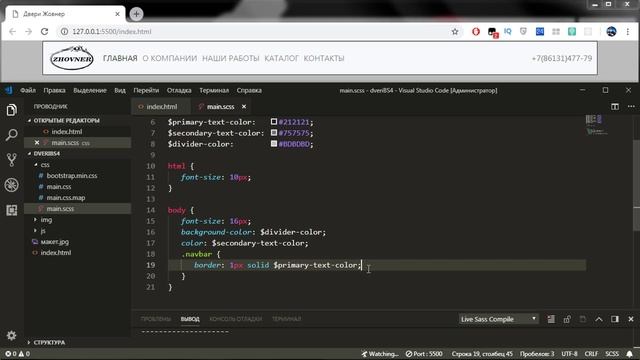The image size is (640, 360).
Task: Click the ГЛАВНАЯ navigation link
Action: click(x=120, y=58)
